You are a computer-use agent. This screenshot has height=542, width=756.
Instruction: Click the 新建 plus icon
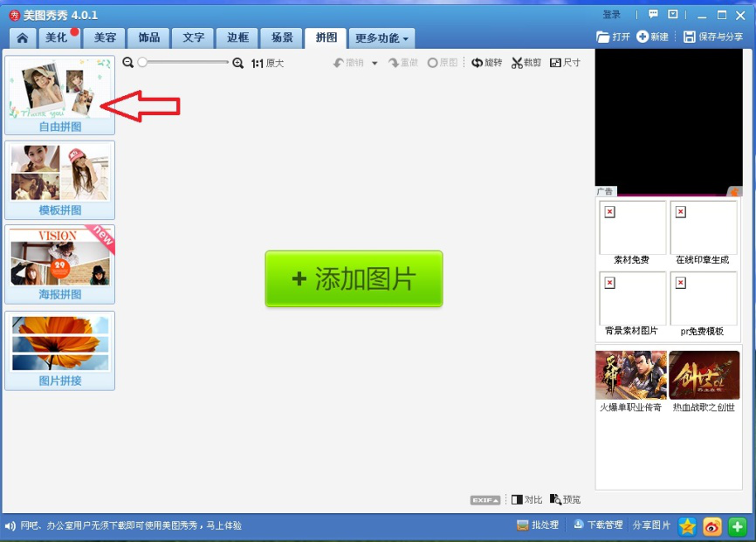643,37
